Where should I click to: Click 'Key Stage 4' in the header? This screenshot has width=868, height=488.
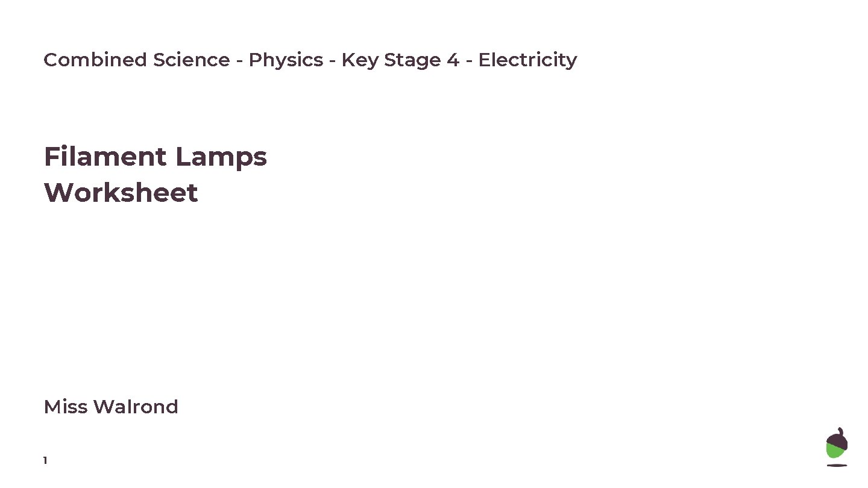(x=400, y=60)
